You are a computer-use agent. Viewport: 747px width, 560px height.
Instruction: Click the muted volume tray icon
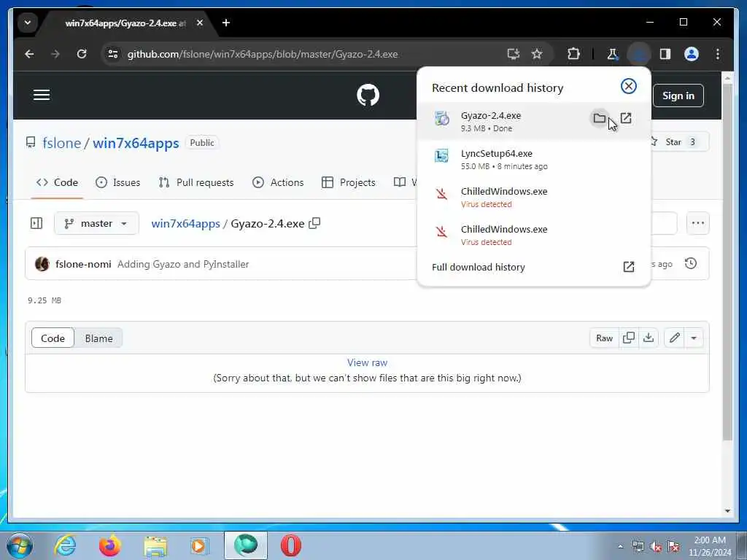pos(656,547)
